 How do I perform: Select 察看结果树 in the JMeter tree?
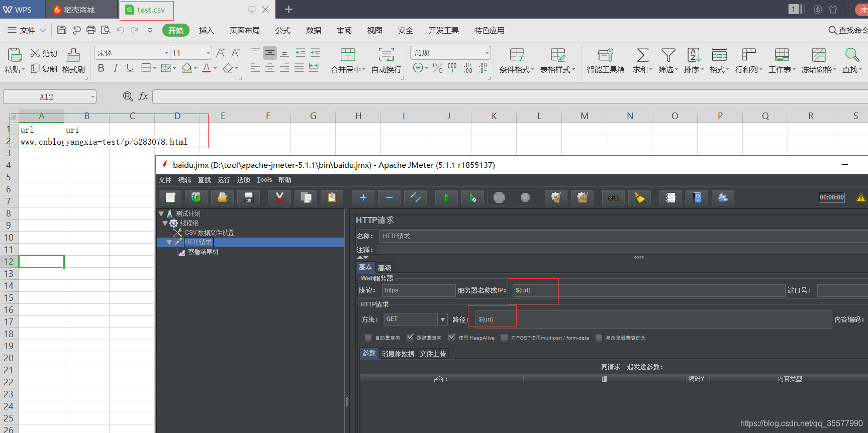point(203,252)
